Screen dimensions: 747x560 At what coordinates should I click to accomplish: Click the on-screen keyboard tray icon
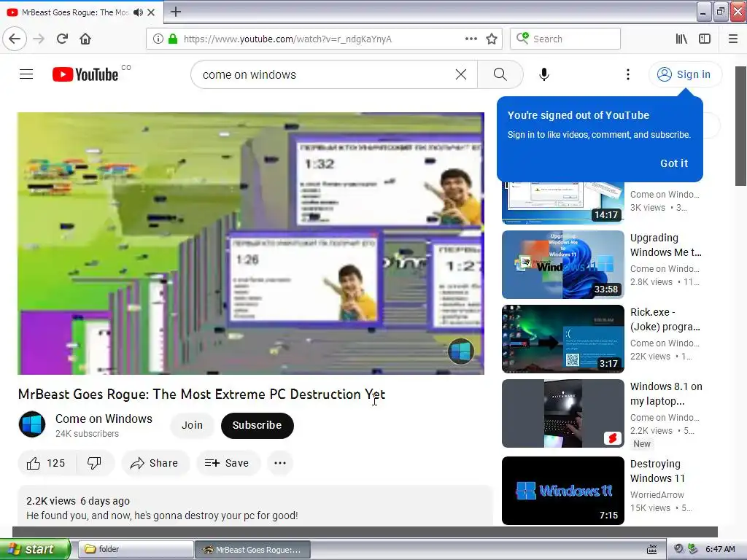(651, 550)
